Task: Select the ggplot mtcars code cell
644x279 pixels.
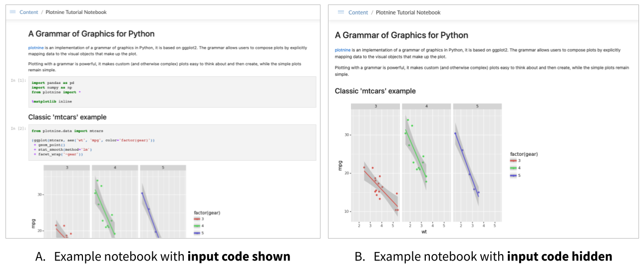Action: point(173,142)
